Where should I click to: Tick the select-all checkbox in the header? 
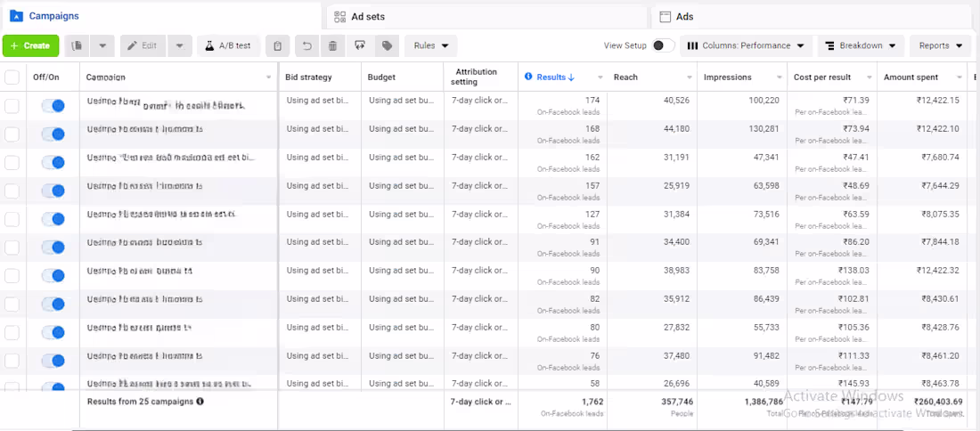[12, 77]
